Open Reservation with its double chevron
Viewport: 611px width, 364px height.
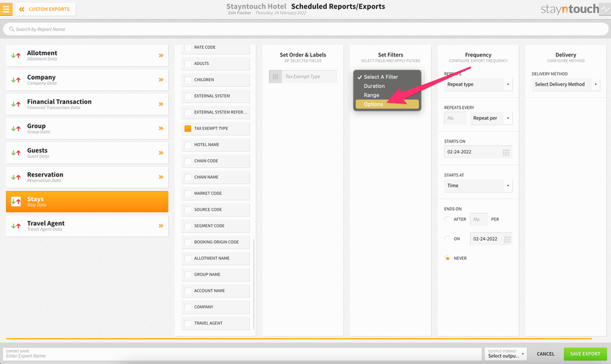[x=161, y=177]
